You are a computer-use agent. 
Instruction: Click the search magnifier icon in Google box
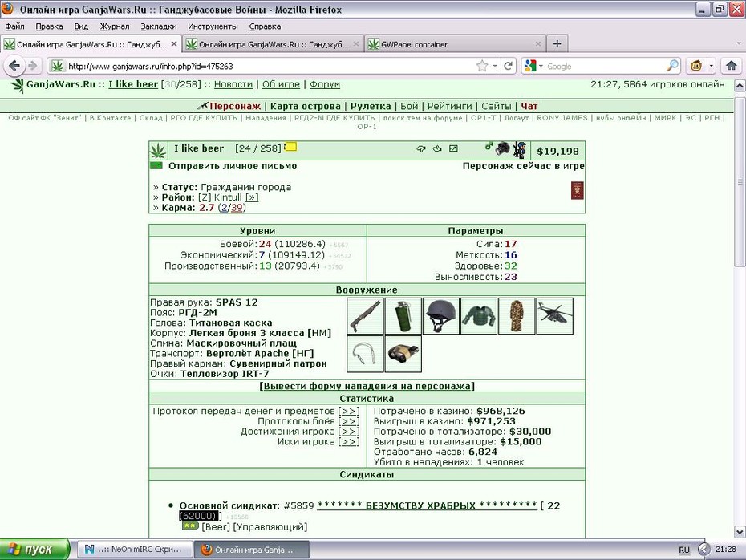point(672,66)
